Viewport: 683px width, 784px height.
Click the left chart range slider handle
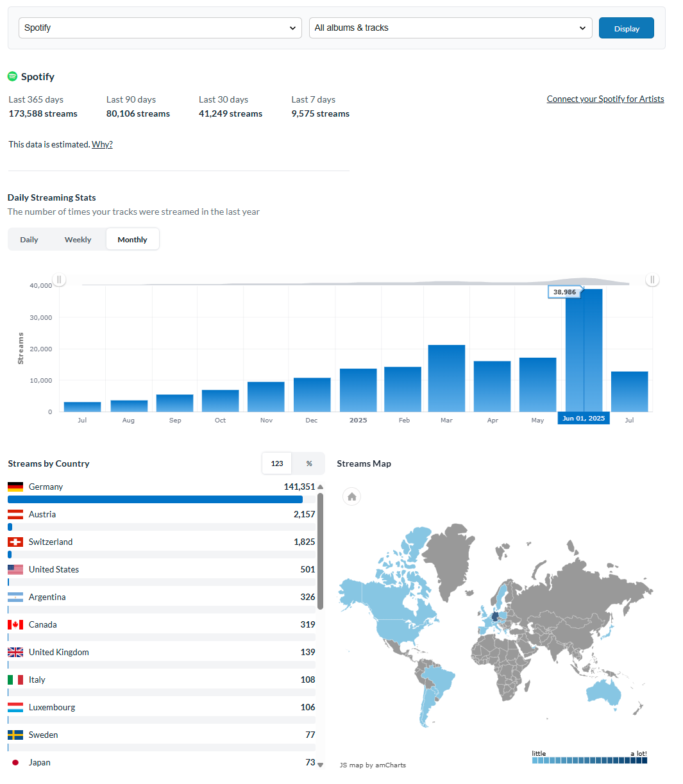tap(59, 279)
